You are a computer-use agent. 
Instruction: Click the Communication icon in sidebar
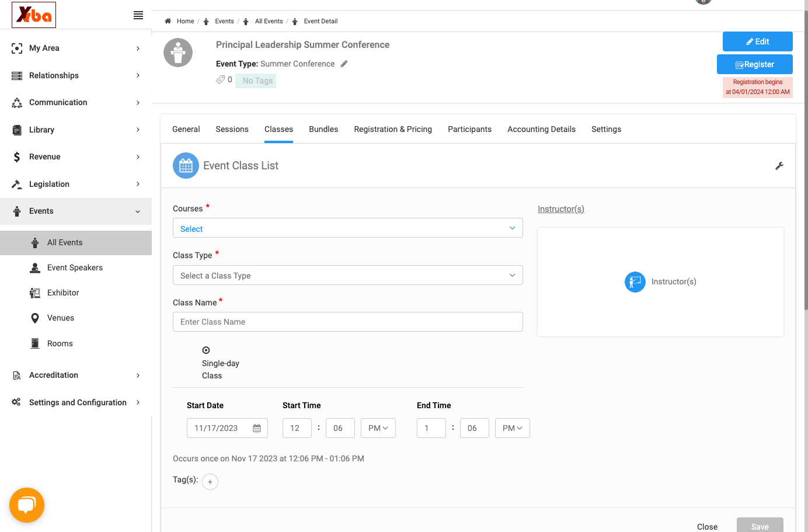pos(17,103)
